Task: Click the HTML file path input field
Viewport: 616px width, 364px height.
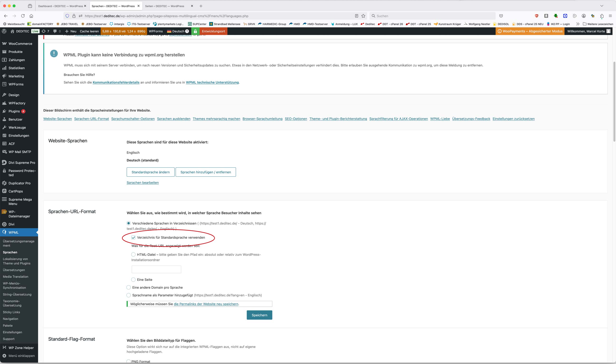Action: tap(156, 269)
